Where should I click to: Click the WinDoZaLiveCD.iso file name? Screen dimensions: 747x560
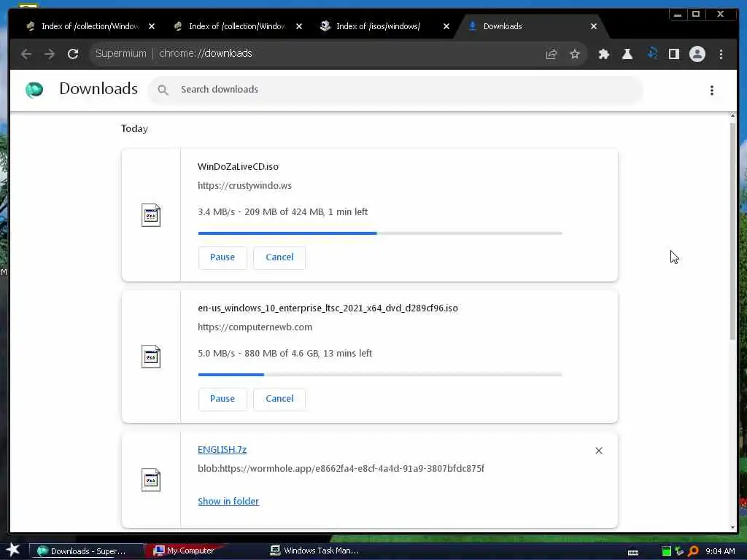(239, 167)
